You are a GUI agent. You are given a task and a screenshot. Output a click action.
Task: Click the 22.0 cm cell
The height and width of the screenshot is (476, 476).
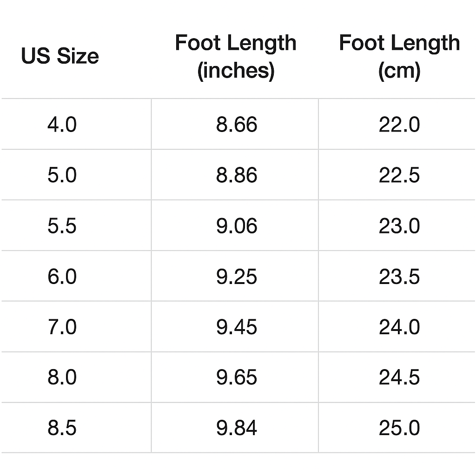tap(399, 125)
